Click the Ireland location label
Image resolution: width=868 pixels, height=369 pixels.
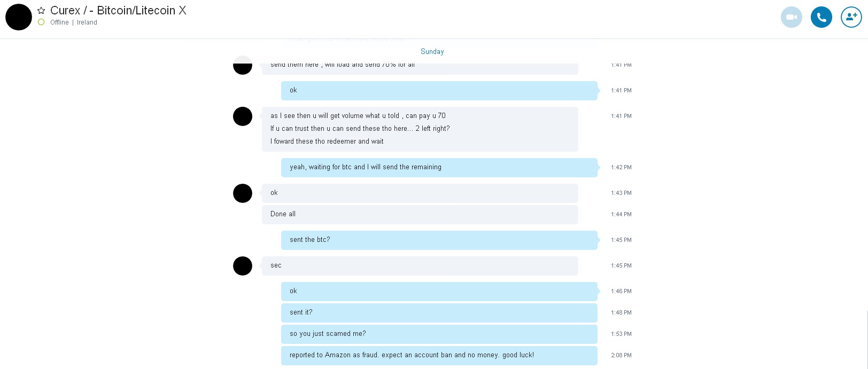point(87,22)
